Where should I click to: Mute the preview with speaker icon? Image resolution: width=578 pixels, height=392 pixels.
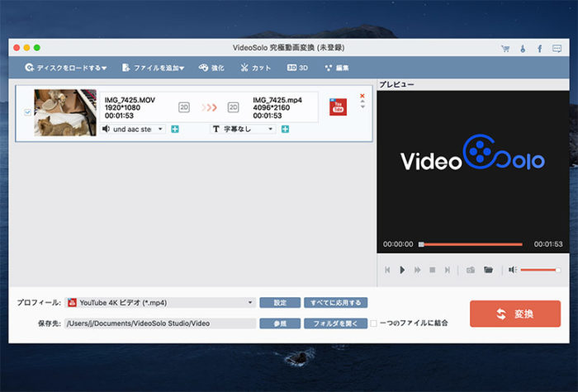512,270
